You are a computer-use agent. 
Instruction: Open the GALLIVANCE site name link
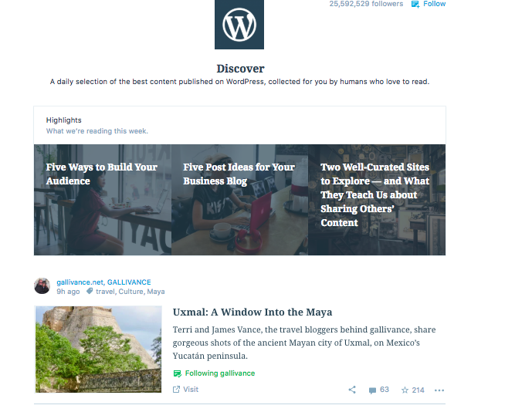point(129,282)
